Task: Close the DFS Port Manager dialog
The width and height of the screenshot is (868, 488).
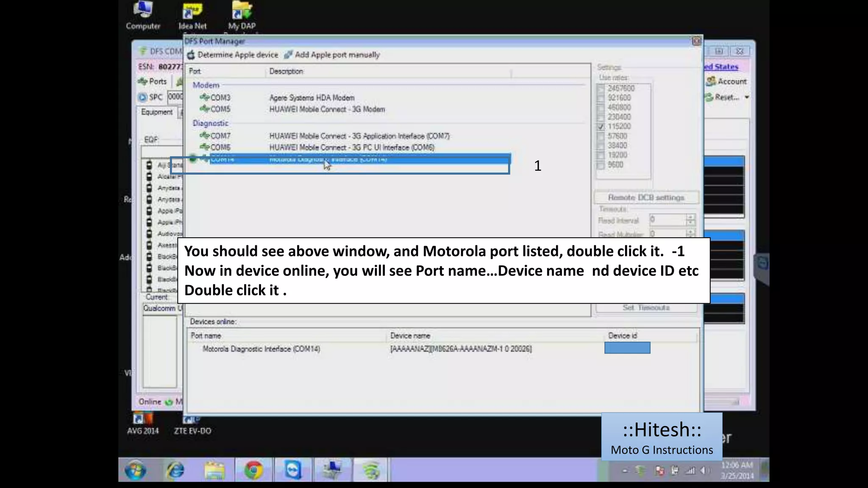Action: pos(696,41)
